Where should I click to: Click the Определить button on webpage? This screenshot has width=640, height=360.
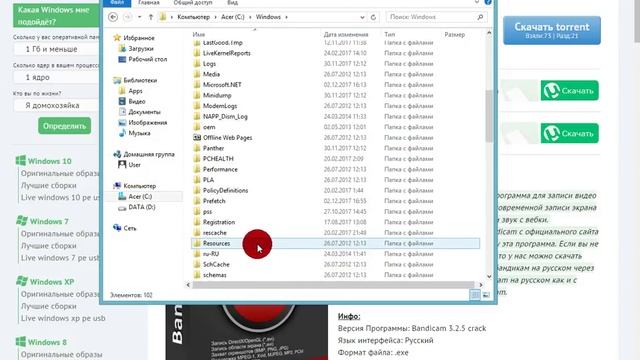click(64, 126)
